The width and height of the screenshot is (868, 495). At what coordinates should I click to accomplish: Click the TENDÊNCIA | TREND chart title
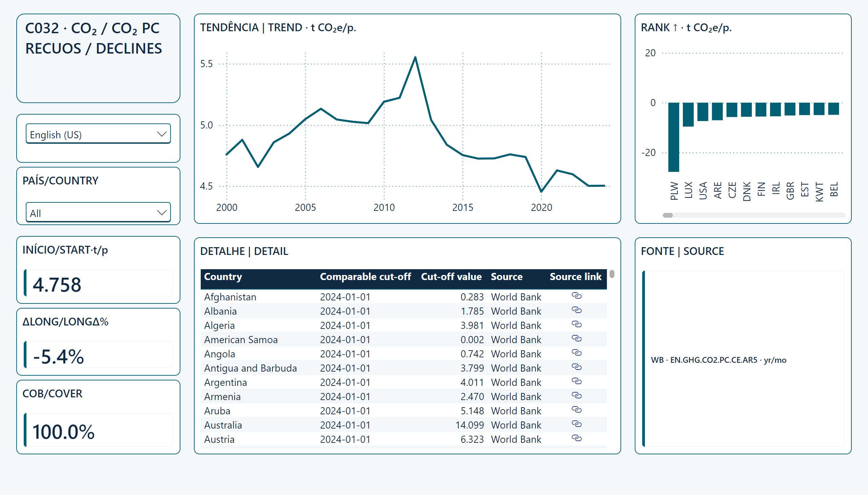click(x=278, y=27)
